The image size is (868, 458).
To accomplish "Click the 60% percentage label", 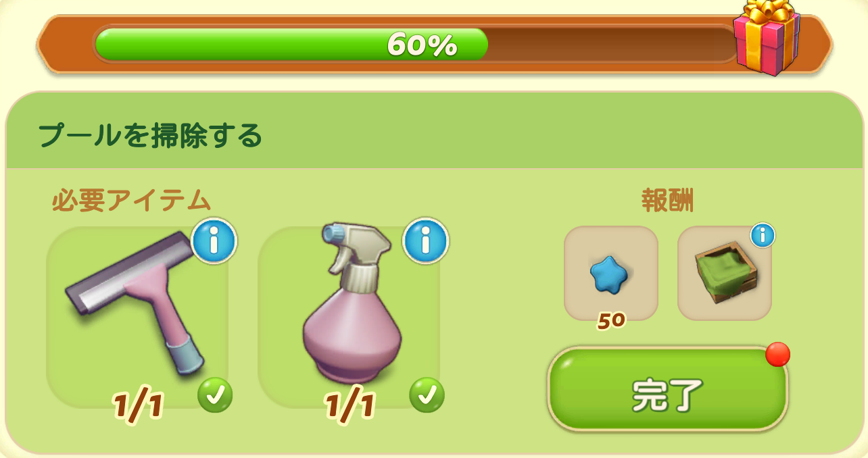I will (423, 45).
